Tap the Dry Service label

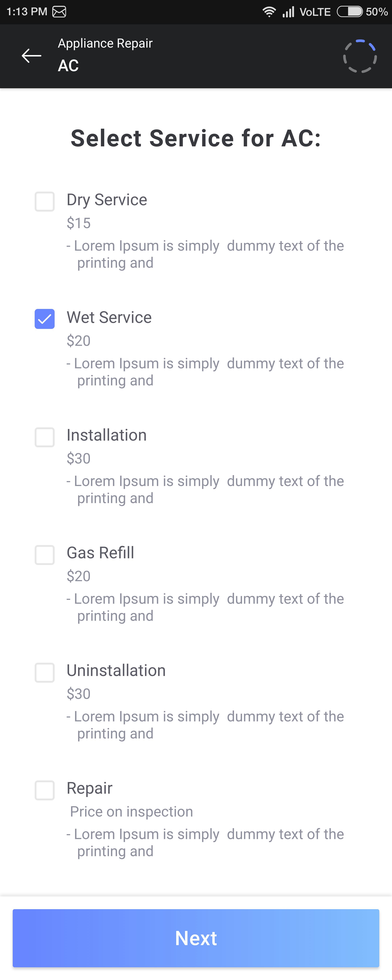click(x=107, y=200)
